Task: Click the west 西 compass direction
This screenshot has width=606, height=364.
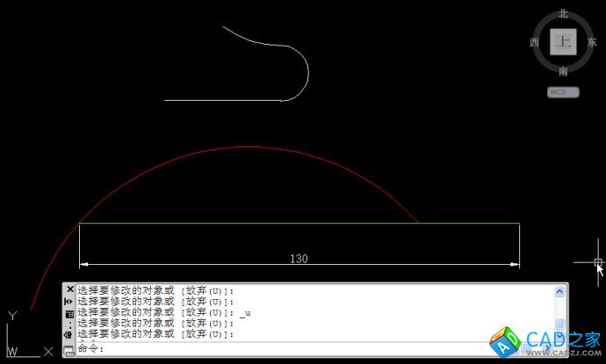Action: (x=534, y=42)
